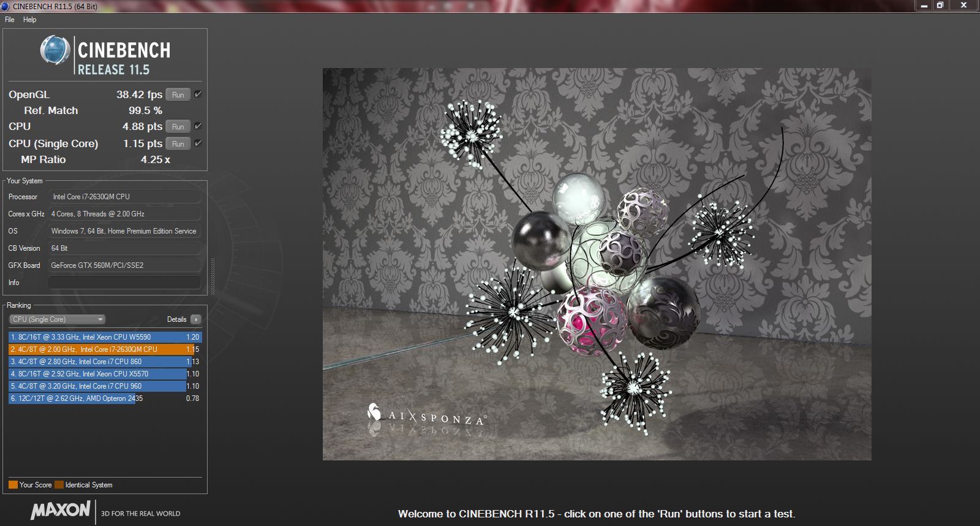Click the rendered spheres preview image
The width and height of the screenshot is (980, 526).
(x=597, y=264)
